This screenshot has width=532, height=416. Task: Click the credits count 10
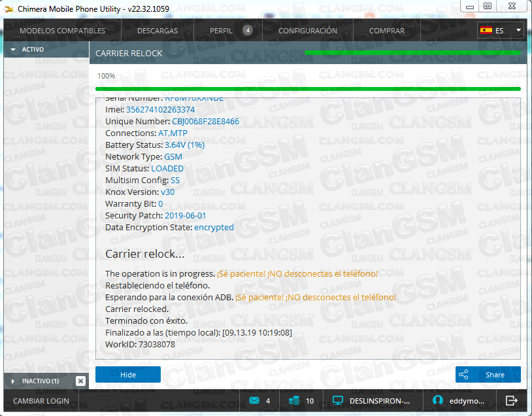point(309,401)
